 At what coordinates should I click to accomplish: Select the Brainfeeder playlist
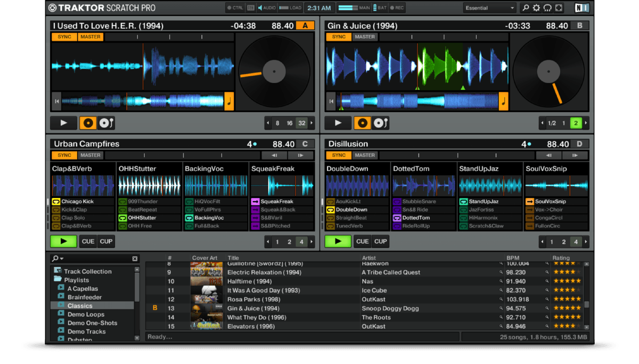pos(84,297)
